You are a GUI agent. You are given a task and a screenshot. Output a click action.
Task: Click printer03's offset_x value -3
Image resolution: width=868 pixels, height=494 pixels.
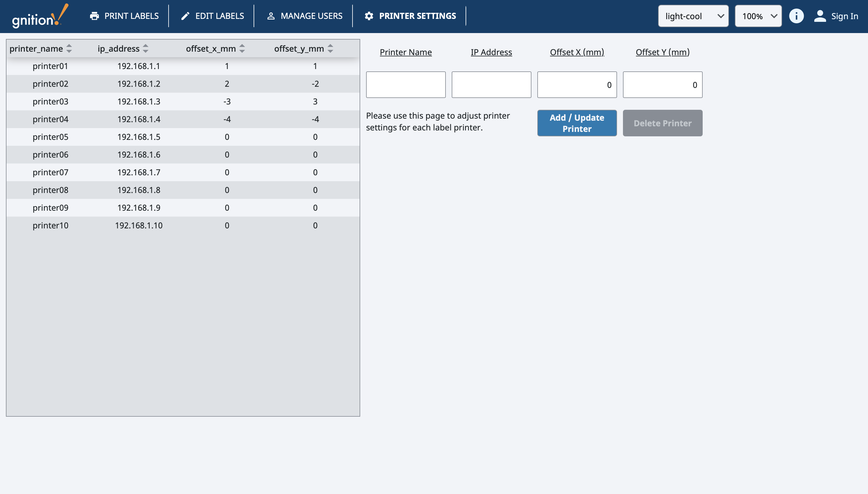pyautogui.click(x=227, y=102)
